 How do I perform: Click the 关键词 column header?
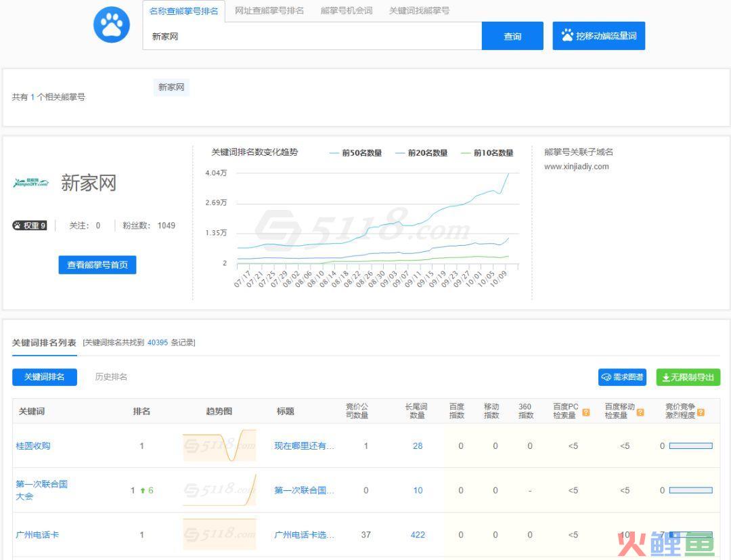pyautogui.click(x=32, y=411)
